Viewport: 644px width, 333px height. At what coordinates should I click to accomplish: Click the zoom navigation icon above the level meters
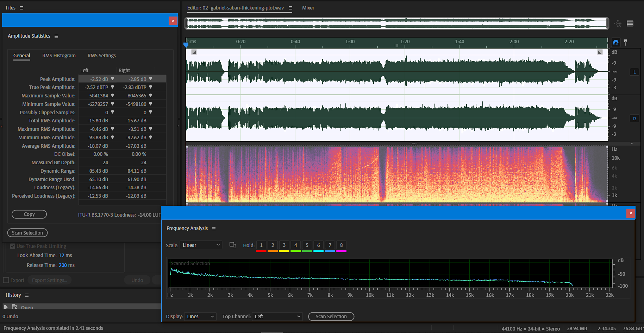click(618, 24)
